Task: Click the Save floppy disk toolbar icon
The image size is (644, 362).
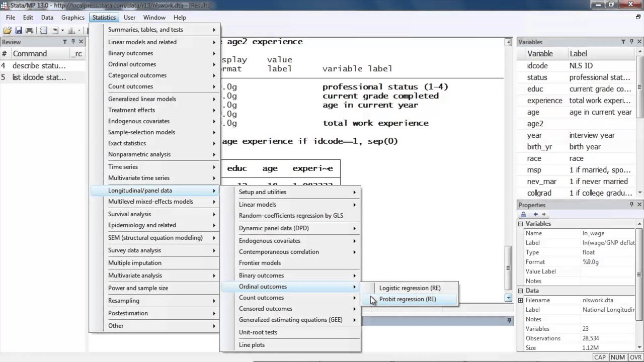Action: (19, 31)
